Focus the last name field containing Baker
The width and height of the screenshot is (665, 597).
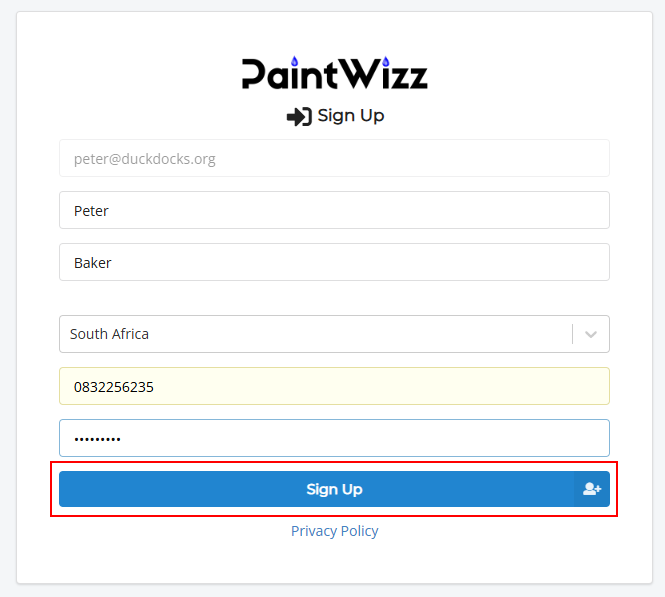334,262
